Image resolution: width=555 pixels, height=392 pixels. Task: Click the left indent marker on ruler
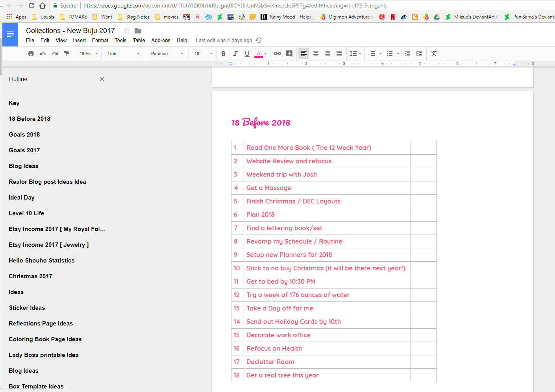coord(231,64)
